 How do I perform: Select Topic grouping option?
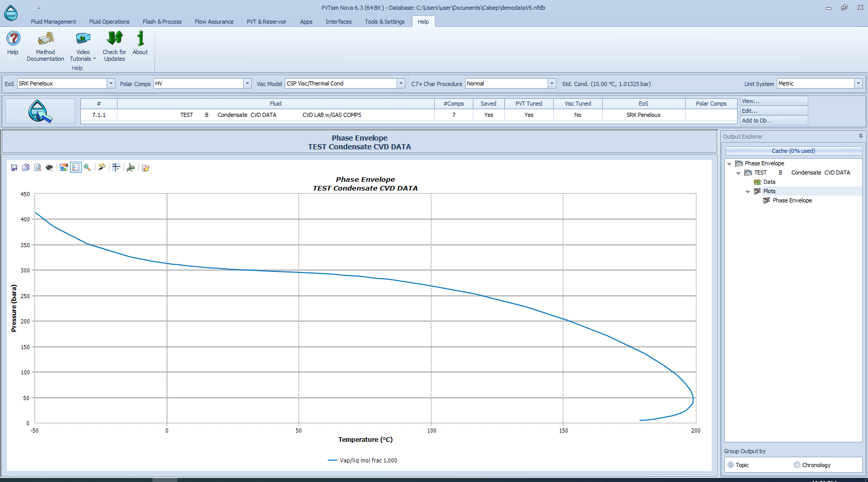(730, 465)
